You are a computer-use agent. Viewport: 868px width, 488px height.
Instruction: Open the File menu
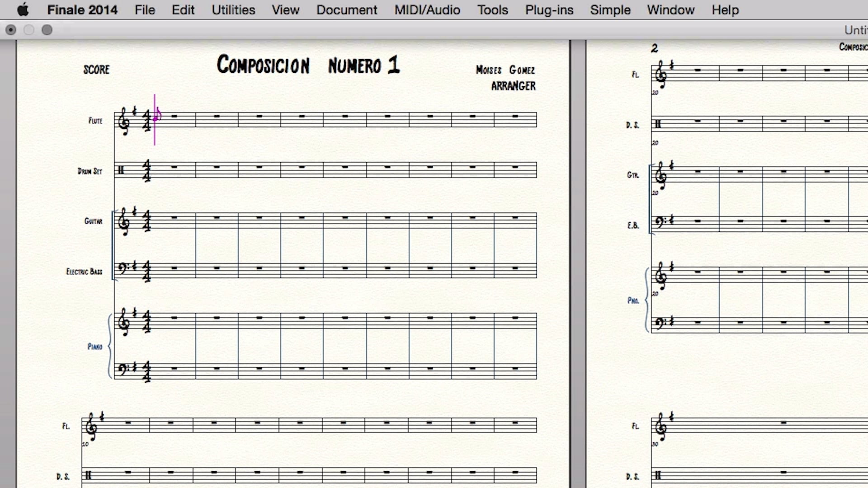pos(145,9)
